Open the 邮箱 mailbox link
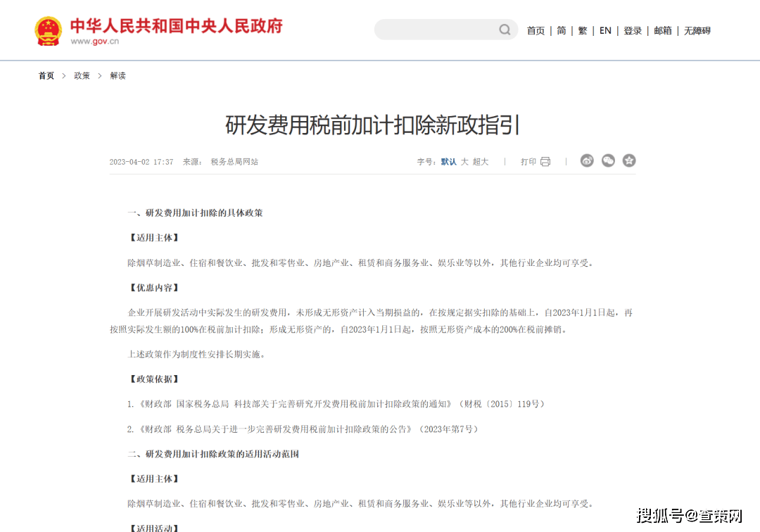This screenshot has height=532, width=760. [663, 31]
